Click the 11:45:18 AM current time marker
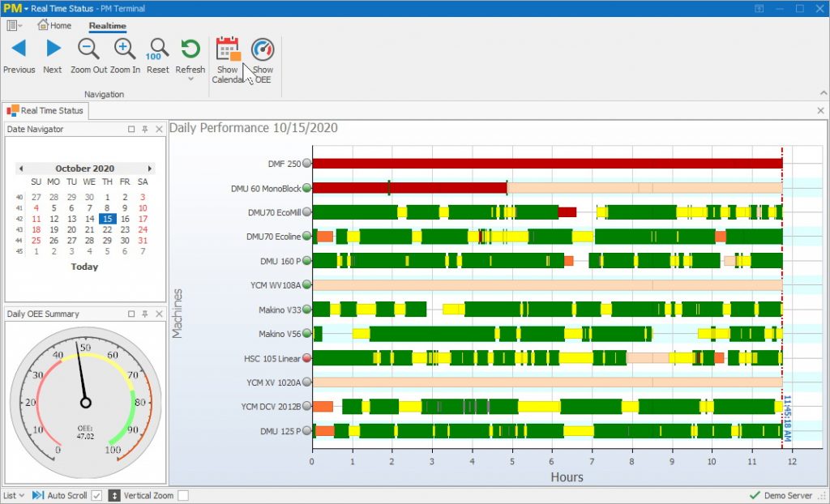 point(787,418)
